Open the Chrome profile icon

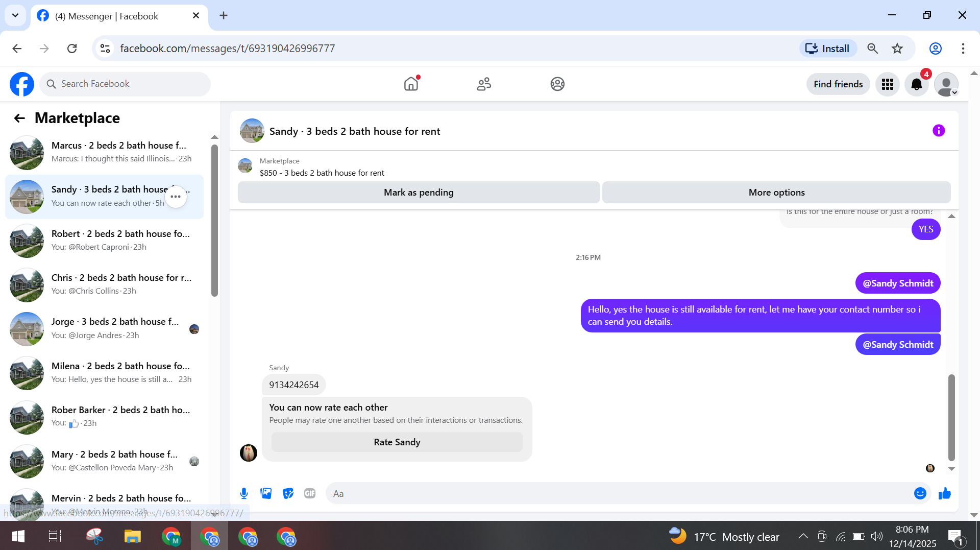[x=936, y=49]
